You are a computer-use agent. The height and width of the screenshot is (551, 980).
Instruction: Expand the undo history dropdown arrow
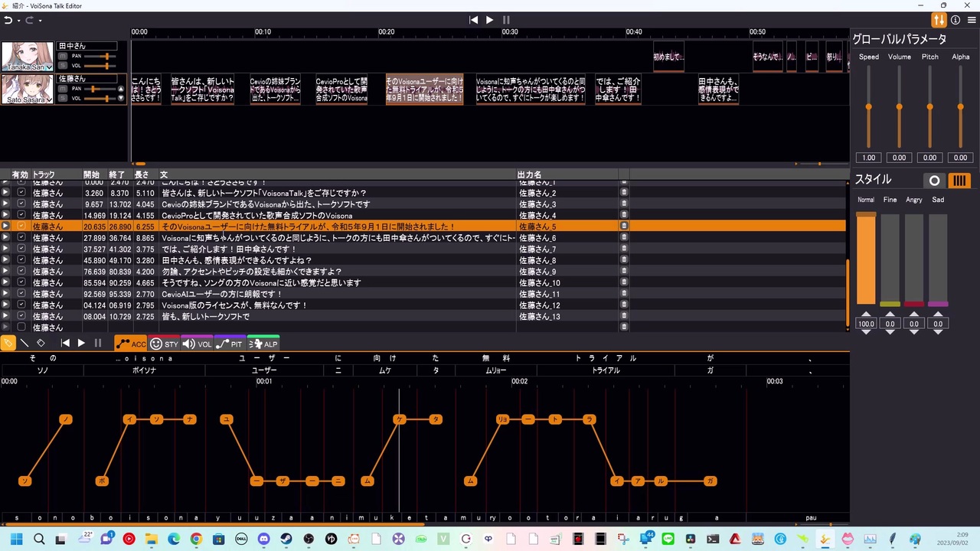pyautogui.click(x=18, y=21)
